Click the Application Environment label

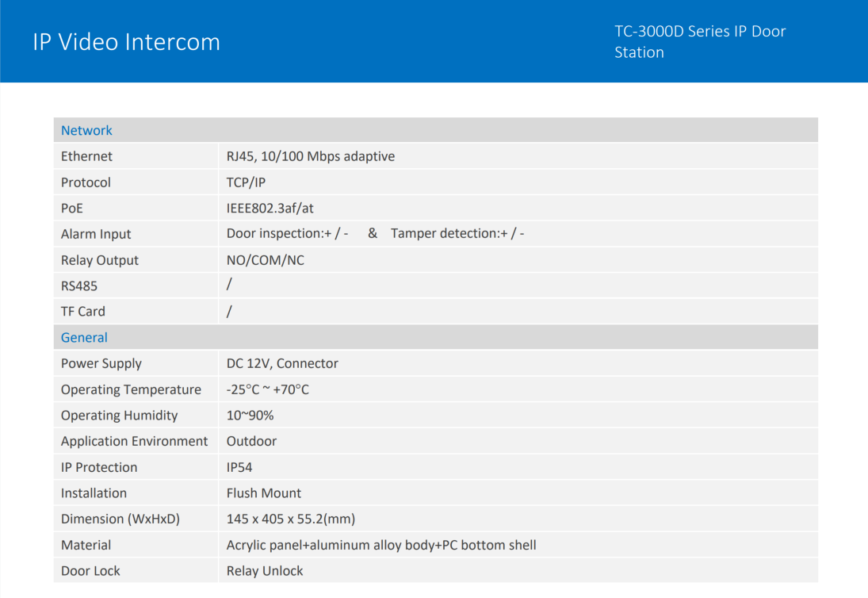coord(134,442)
